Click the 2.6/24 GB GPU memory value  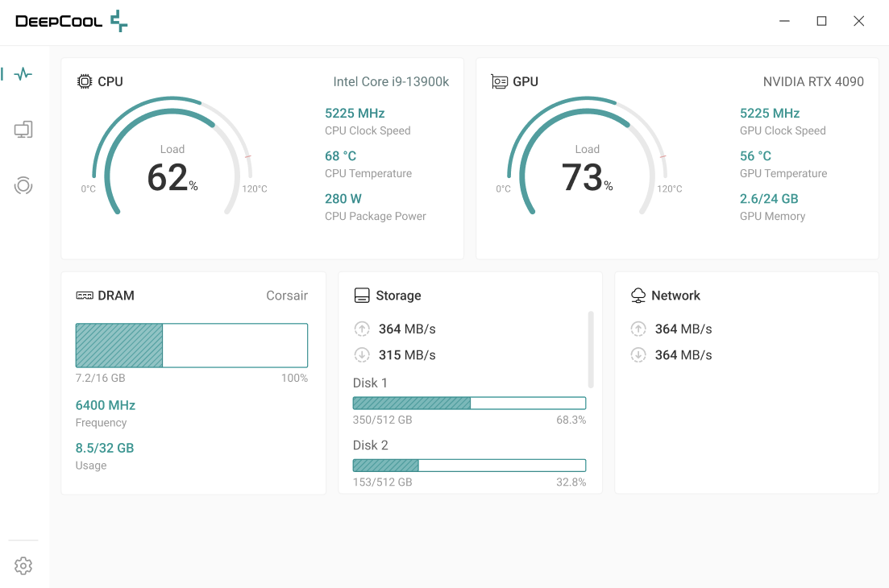tap(769, 199)
